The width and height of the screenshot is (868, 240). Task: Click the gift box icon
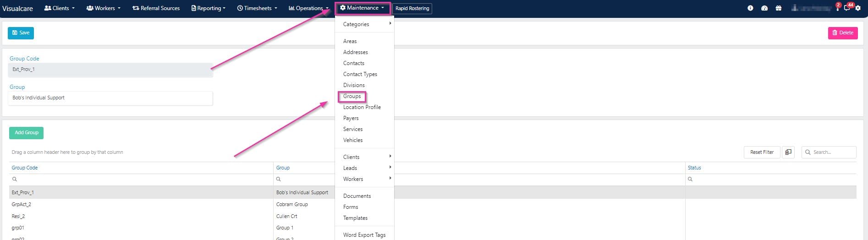pyautogui.click(x=779, y=8)
